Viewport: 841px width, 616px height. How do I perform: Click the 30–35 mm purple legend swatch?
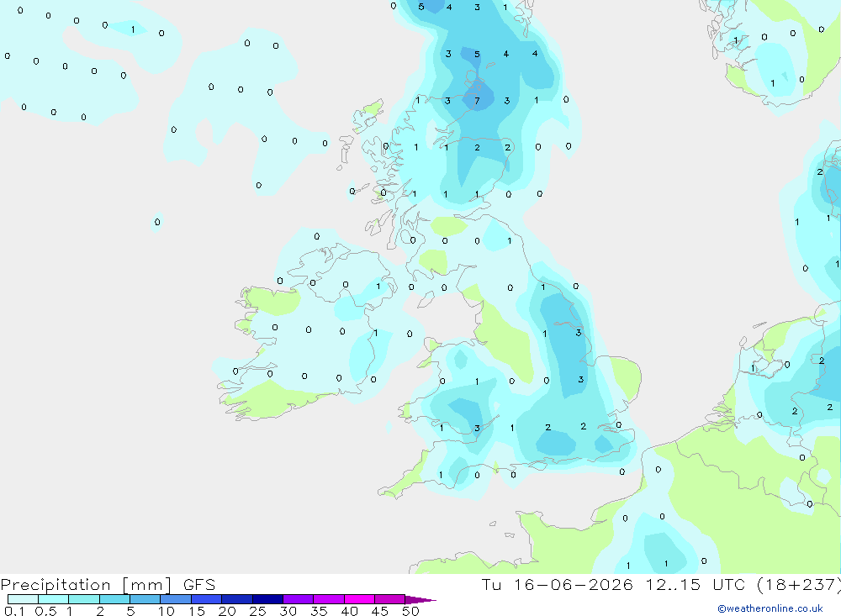pyautogui.click(x=298, y=599)
